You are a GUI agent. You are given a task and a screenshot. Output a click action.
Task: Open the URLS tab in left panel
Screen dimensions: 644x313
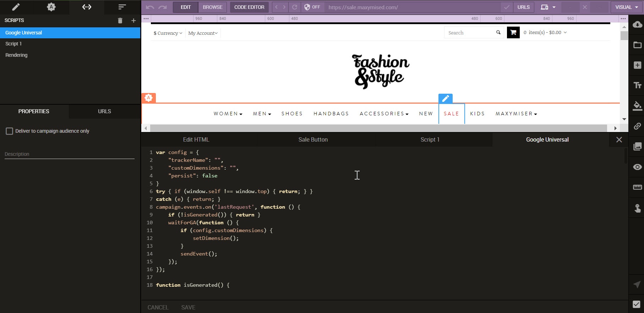pyautogui.click(x=104, y=111)
